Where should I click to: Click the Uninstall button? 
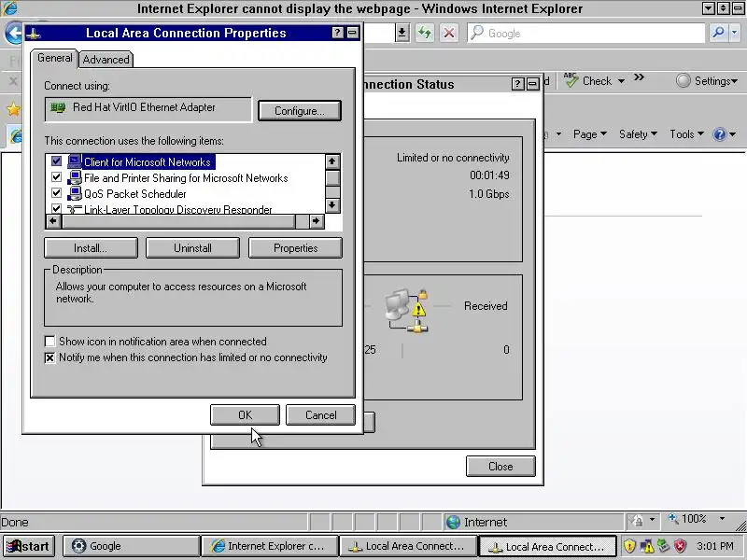(x=192, y=248)
